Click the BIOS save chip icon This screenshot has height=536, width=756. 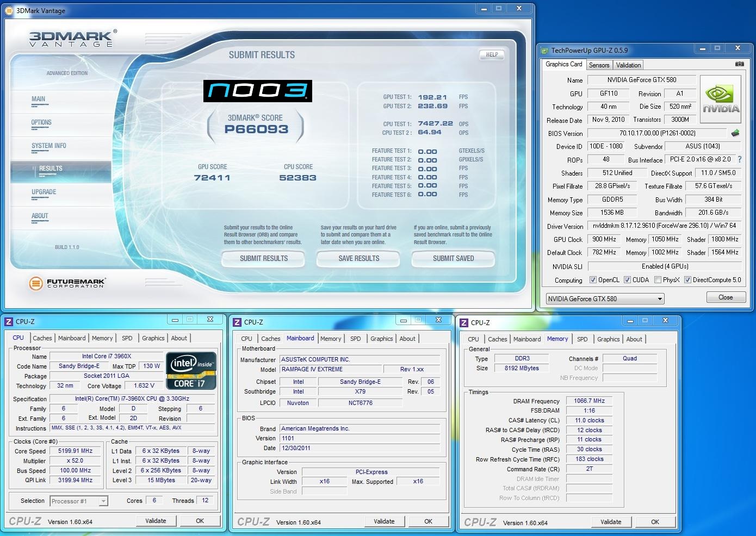735,133
